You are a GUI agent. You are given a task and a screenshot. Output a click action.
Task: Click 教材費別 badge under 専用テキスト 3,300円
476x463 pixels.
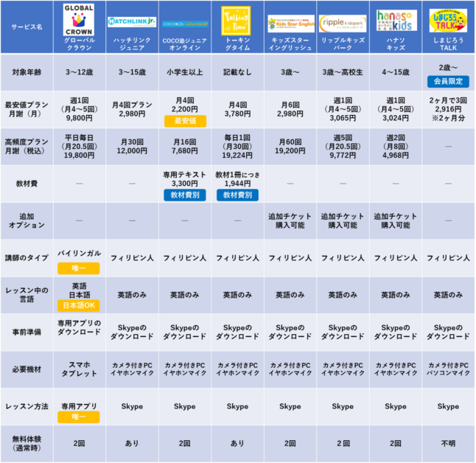pos(184,195)
